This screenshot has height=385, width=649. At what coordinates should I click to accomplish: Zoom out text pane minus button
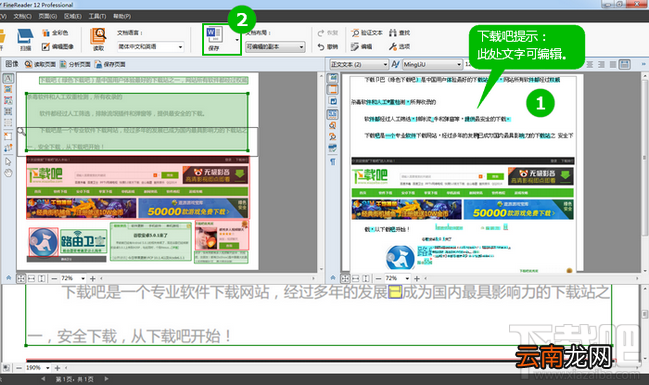(x=378, y=279)
